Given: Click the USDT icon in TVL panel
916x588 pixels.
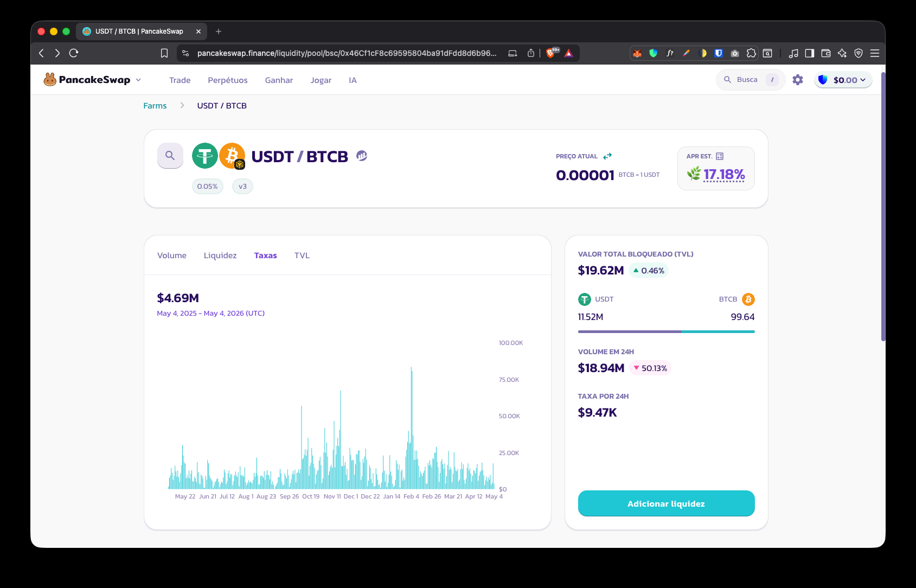Looking at the screenshot, I should pos(585,299).
